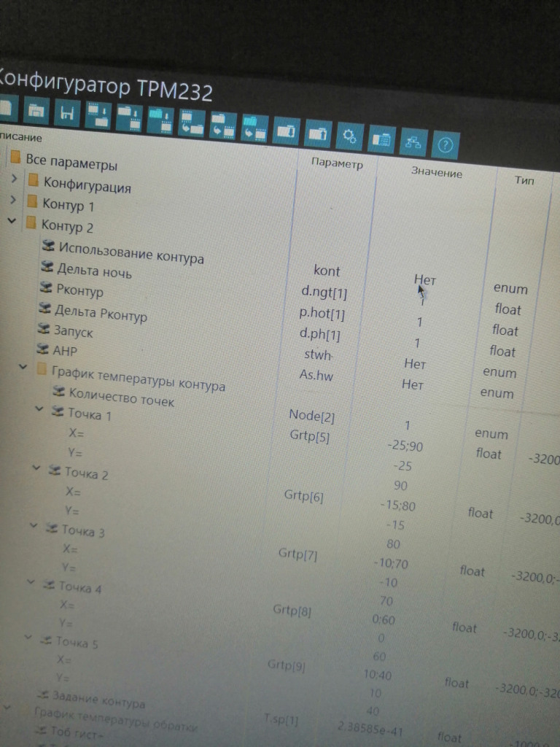Click the down-arrow icon left of the up-arrow icon
The width and height of the screenshot is (560, 747).
pos(287,131)
